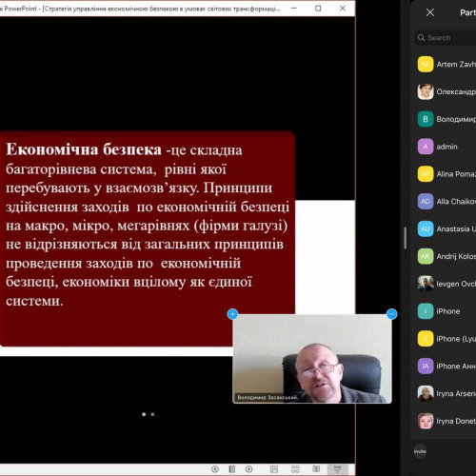Viewport: 476px width, 476px height.
Task: Switch to Normal view in the status bar
Action: click(x=274, y=469)
